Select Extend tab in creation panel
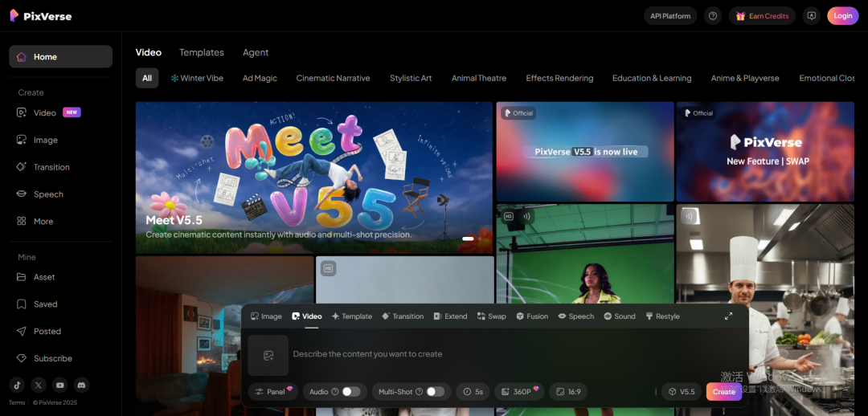868x416 pixels. [451, 316]
